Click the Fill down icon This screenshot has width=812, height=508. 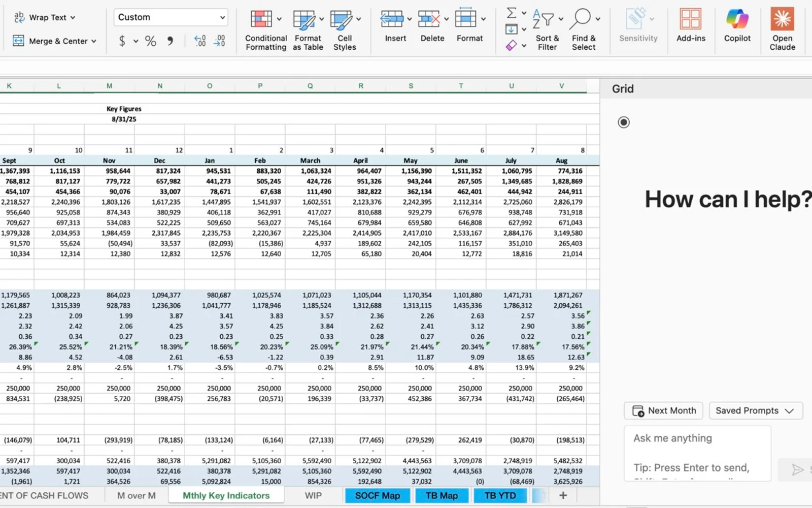pyautogui.click(x=512, y=29)
